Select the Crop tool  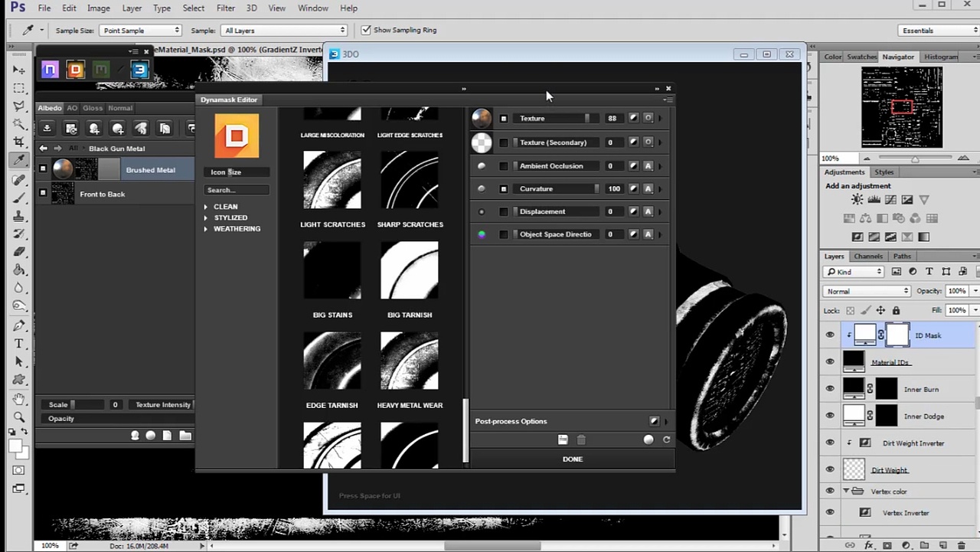pyautogui.click(x=19, y=142)
